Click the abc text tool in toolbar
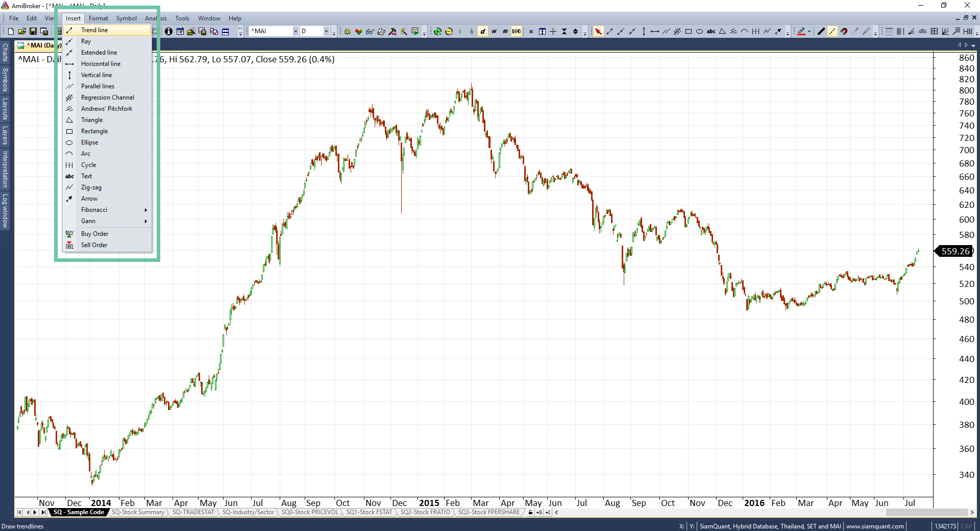The image size is (980, 531). click(x=711, y=32)
